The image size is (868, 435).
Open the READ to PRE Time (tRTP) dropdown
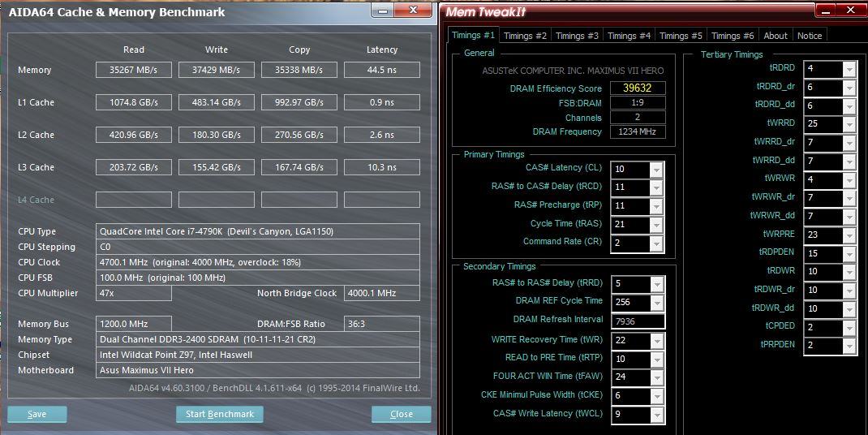pos(656,359)
